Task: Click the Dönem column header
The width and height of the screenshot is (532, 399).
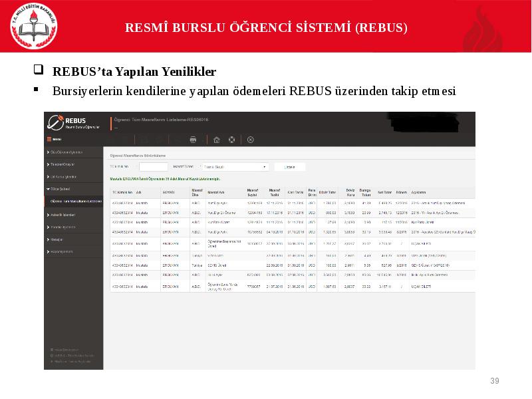Action: [402, 192]
